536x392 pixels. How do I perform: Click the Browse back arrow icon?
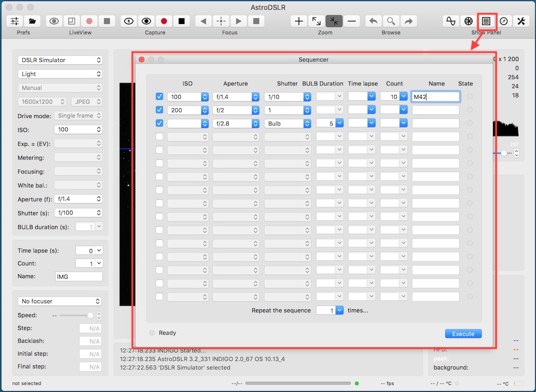point(373,21)
